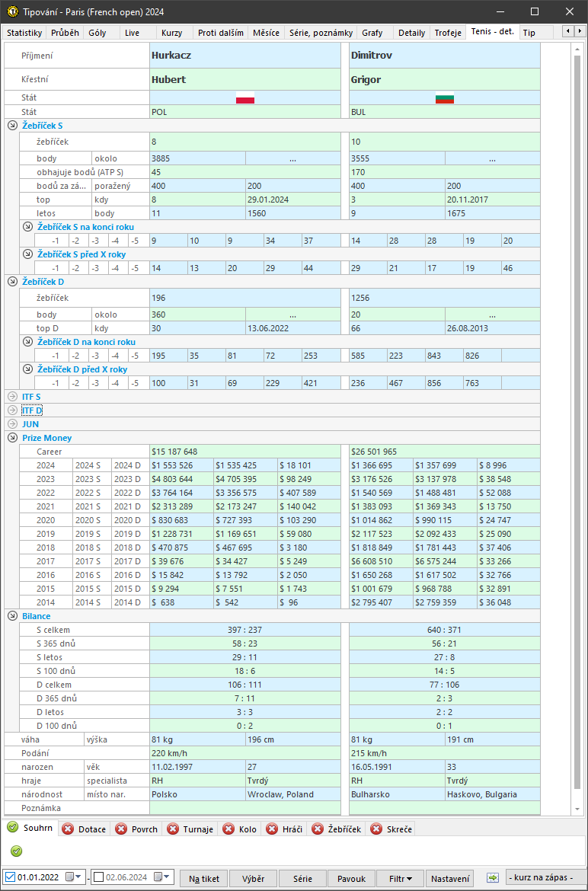The height and width of the screenshot is (891, 588).
Task: Click the vertical scrollbar down arrow
Action: (x=577, y=809)
